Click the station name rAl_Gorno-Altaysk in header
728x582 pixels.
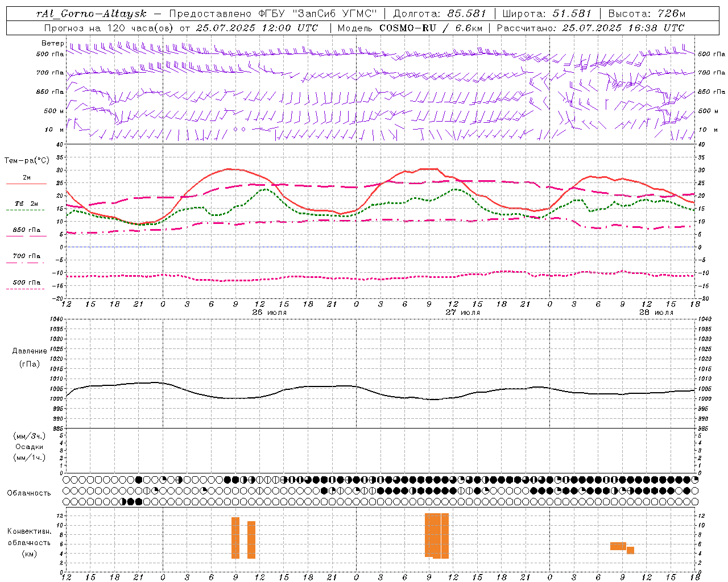click(x=91, y=14)
